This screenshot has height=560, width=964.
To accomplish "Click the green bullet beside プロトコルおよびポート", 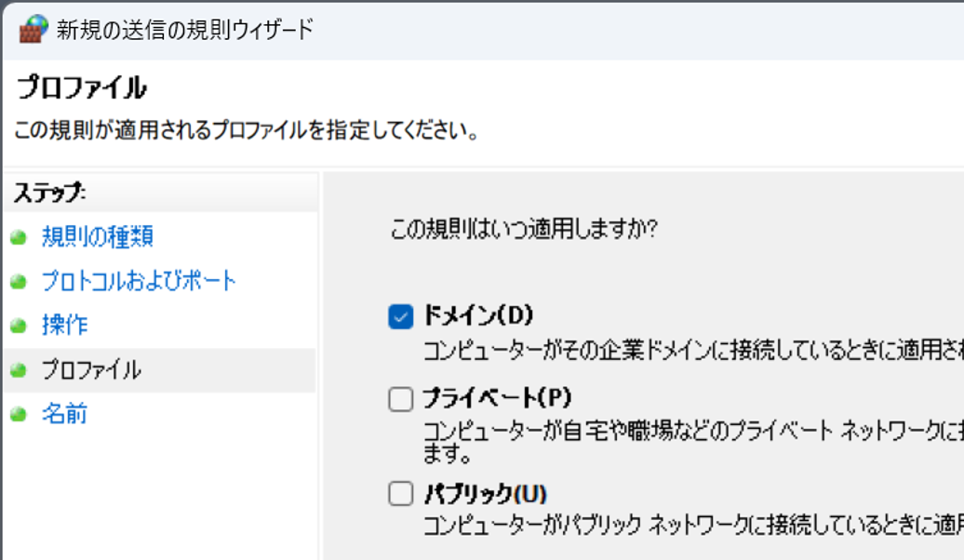I will click(x=18, y=281).
